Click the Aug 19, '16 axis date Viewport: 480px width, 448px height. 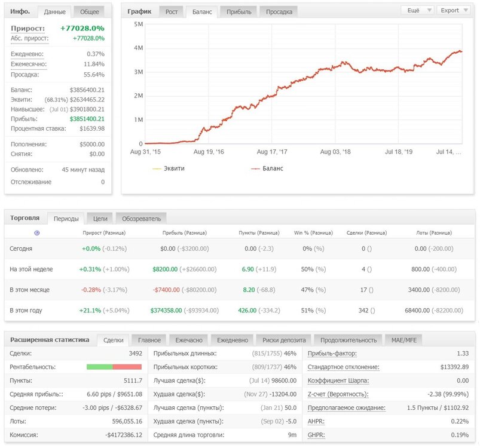209,152
